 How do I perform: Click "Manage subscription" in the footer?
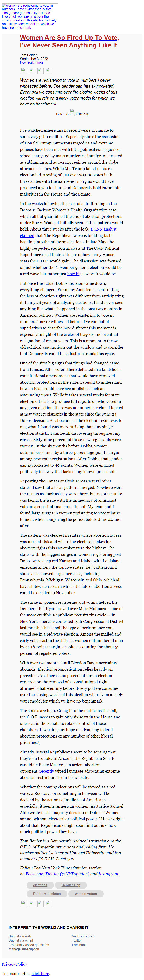click(x=24, y=949)
